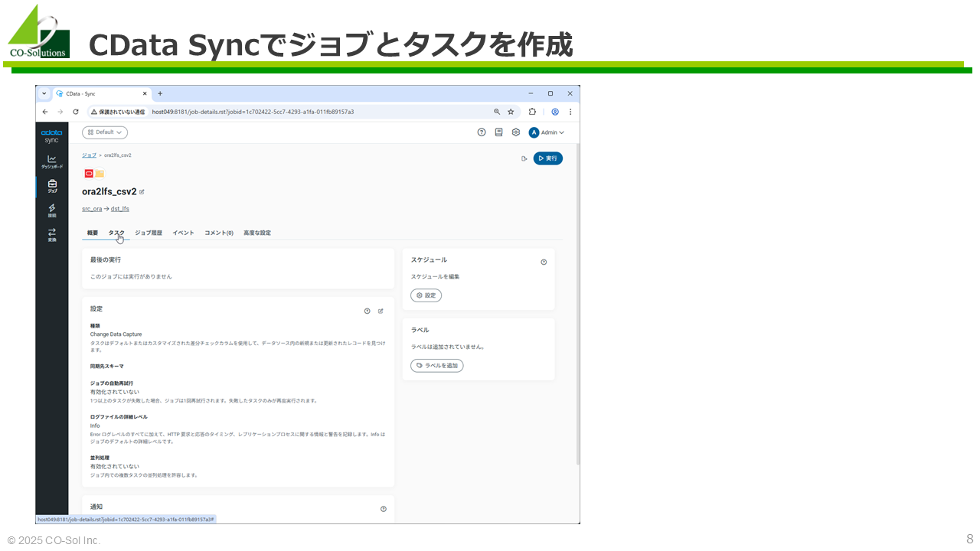Switch to the イベント tab
This screenshot has width=980, height=551.
coord(183,233)
